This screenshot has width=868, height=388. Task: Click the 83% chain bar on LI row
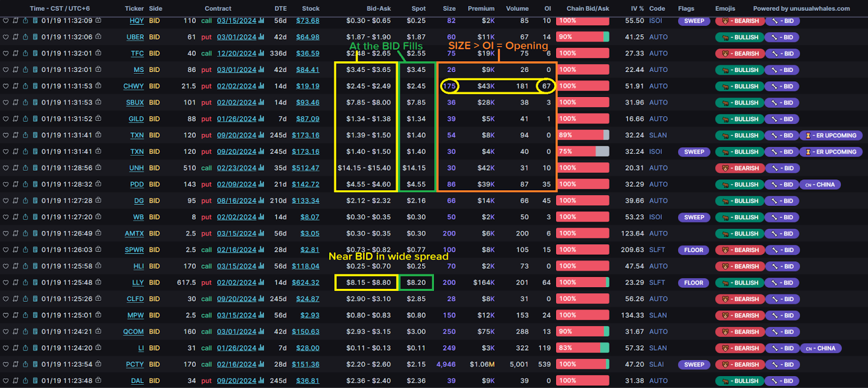tap(583, 348)
